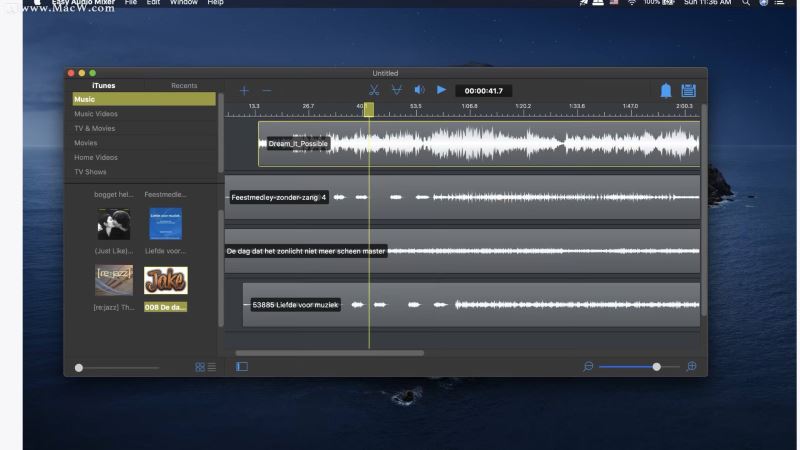Viewport: 800px width, 450px height.
Task: Open the File menu
Action: pyautogui.click(x=131, y=3)
